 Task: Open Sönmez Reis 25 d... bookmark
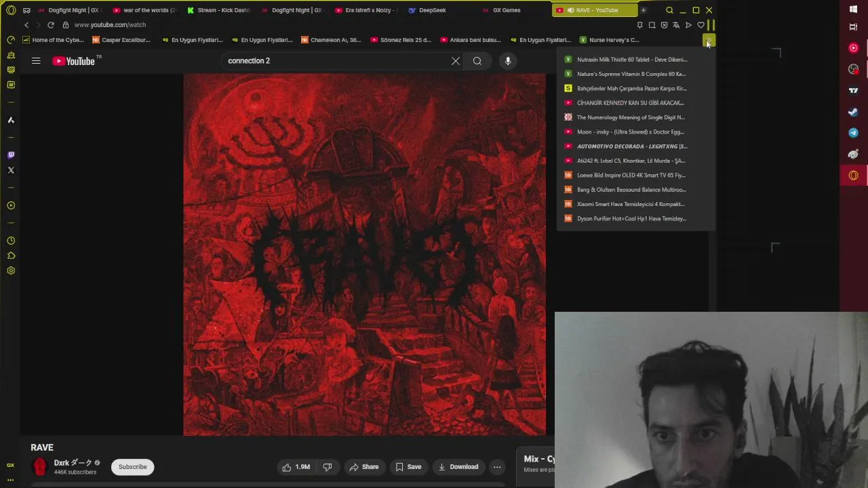click(401, 40)
